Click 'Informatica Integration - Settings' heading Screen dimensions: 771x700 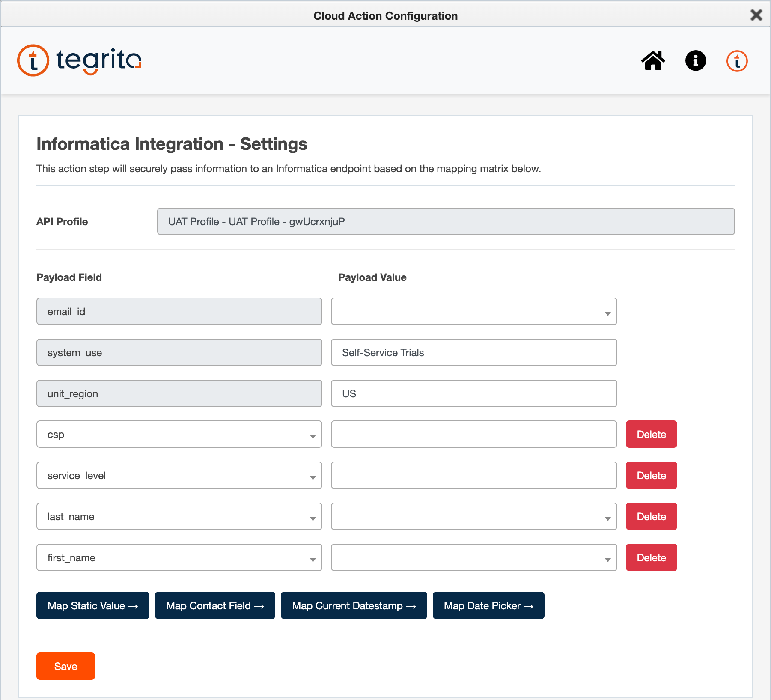(x=172, y=144)
